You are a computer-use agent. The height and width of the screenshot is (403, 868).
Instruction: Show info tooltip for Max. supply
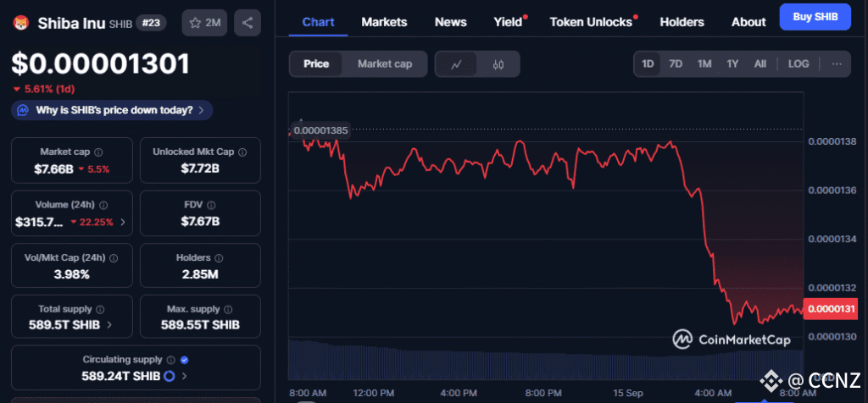[x=228, y=310]
